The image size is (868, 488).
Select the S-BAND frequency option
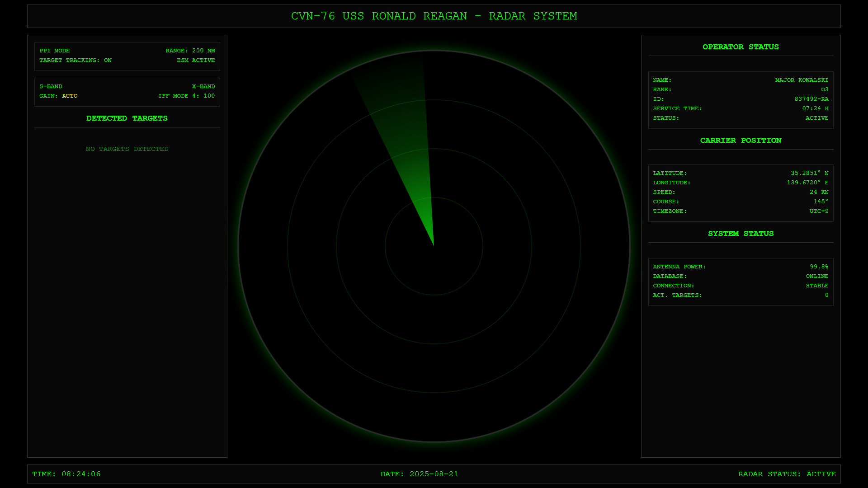point(50,86)
